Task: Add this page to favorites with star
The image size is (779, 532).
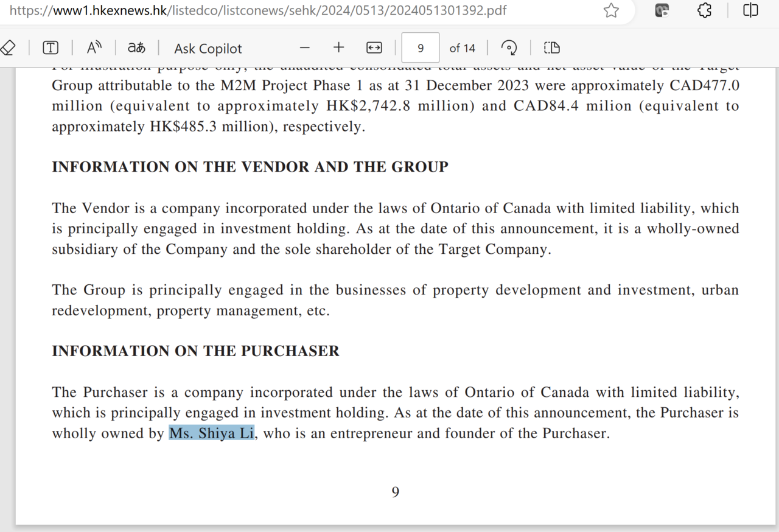Action: click(611, 10)
